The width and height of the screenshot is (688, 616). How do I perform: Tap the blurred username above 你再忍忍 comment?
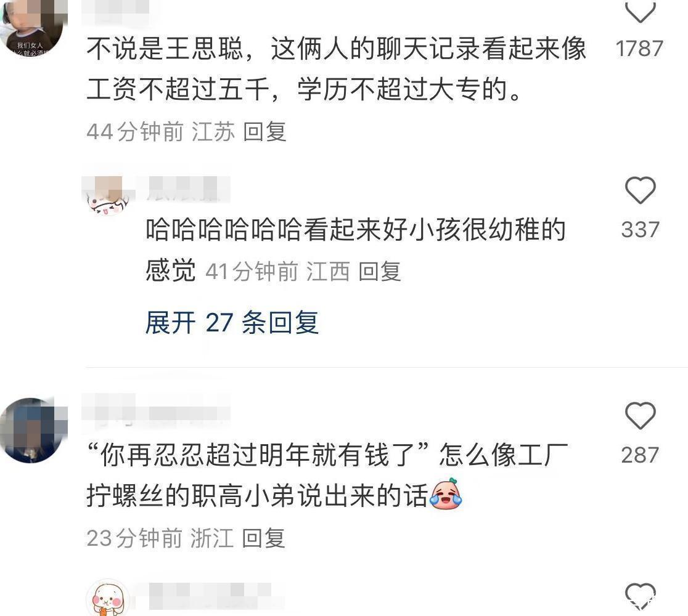pyautogui.click(x=156, y=410)
